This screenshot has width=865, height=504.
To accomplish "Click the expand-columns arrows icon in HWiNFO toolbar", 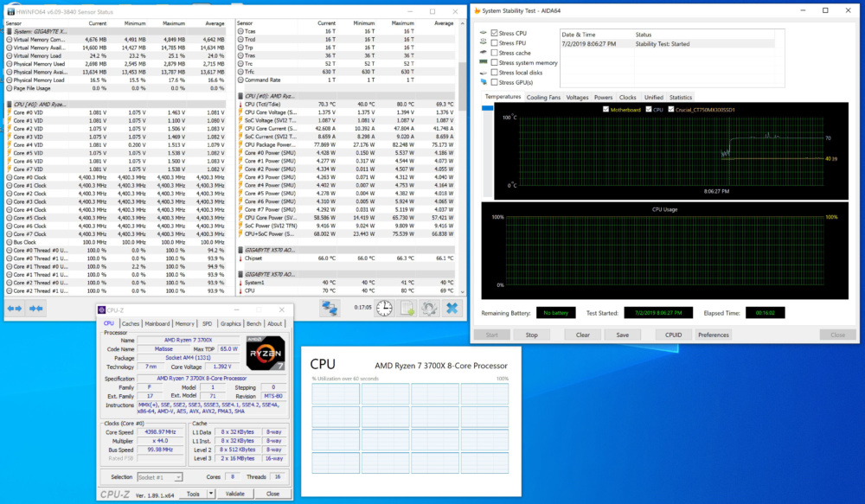I will [15, 309].
